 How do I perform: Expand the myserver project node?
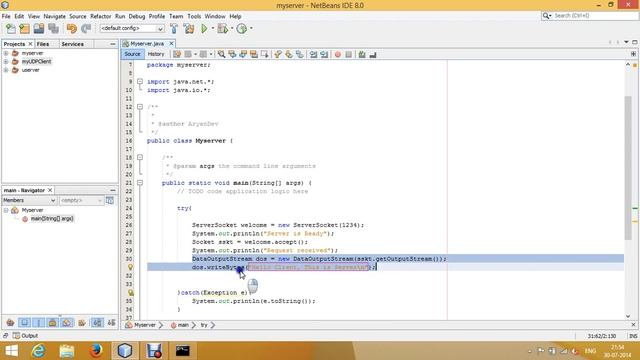click(6, 53)
